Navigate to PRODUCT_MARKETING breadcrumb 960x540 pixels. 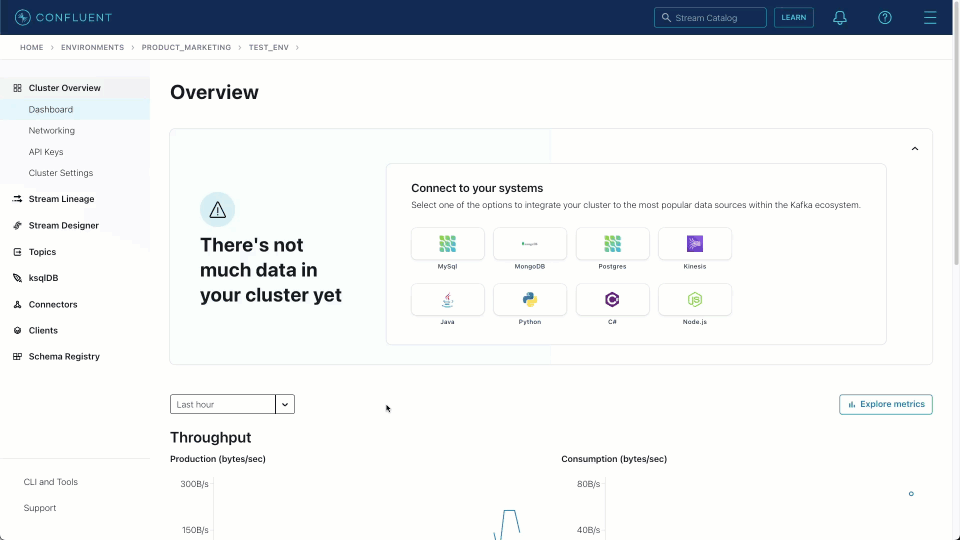(x=186, y=47)
